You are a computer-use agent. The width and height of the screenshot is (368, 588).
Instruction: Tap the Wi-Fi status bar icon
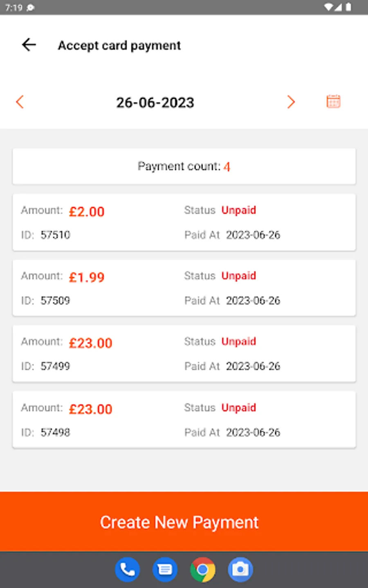(x=328, y=7)
